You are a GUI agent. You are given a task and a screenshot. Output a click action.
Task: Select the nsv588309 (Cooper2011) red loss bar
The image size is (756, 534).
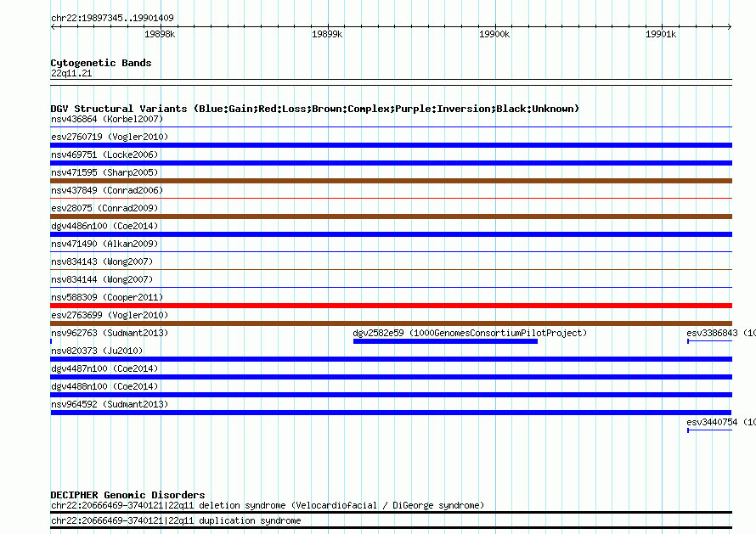[391, 306]
